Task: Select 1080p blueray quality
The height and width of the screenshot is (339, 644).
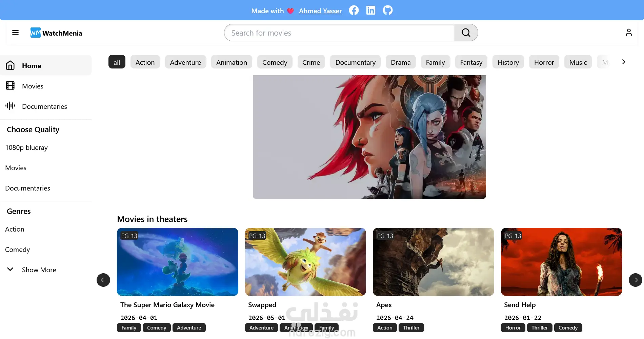Action: pos(26,147)
